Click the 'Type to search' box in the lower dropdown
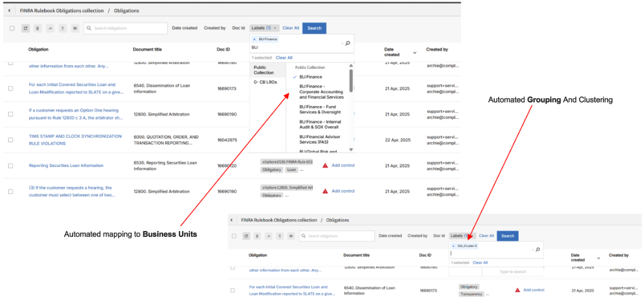This screenshot has width=644, height=301. point(512,272)
